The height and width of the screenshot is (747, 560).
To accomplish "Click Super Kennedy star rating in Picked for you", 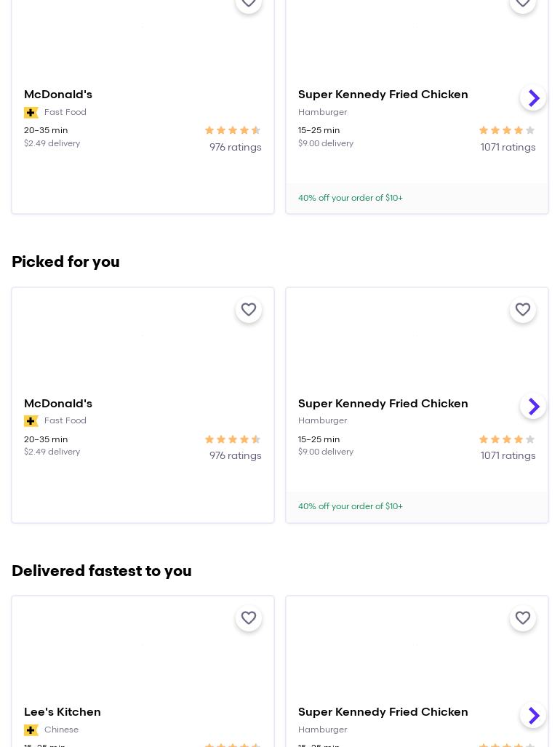I will point(507,439).
